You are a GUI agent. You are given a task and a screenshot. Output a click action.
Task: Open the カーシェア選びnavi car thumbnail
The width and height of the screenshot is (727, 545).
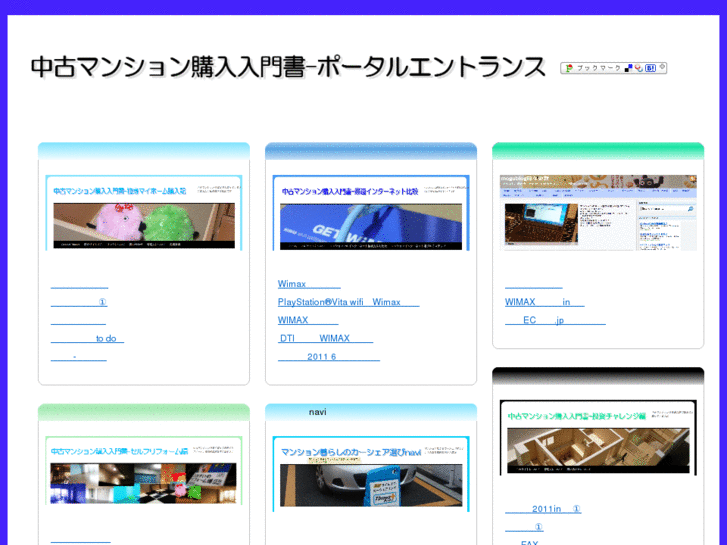[371, 474]
